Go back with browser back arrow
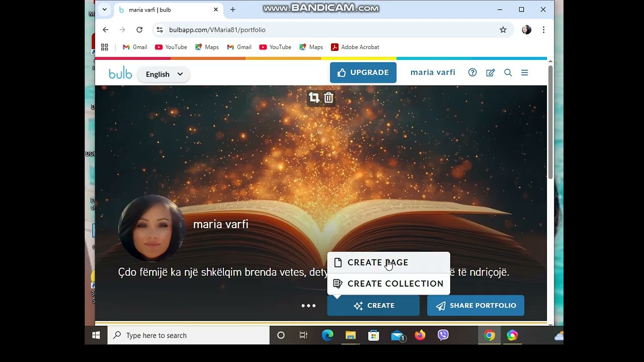This screenshot has height=362, width=644. coord(106,30)
